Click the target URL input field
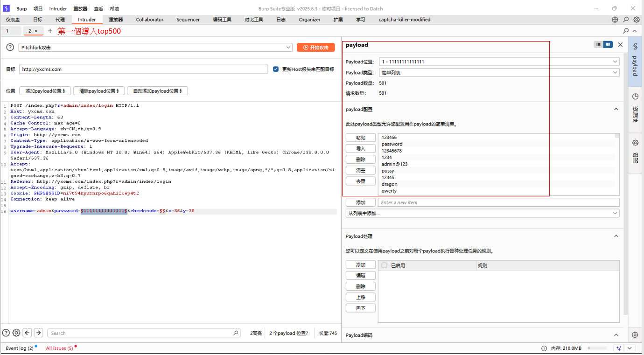The image size is (644, 355). [x=144, y=69]
